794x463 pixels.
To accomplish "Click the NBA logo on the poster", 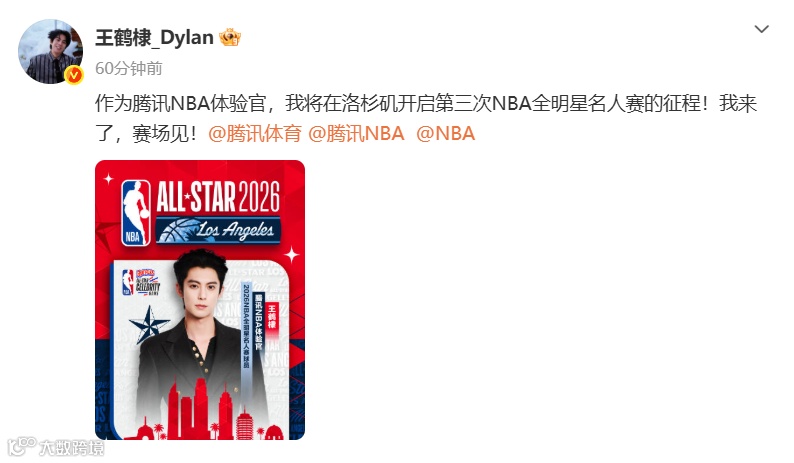I will click(x=136, y=213).
